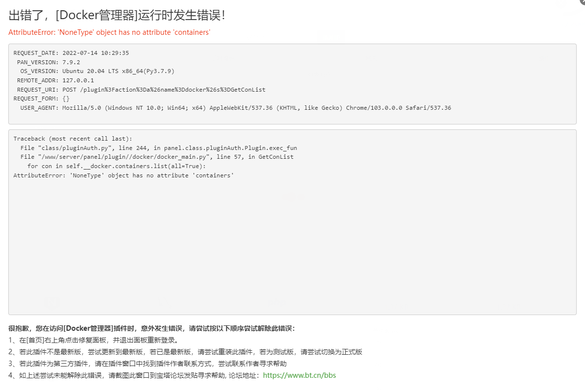Click the USER_AGENT Mozilla/5.0 line
The image size is (585, 392).
[236, 108]
